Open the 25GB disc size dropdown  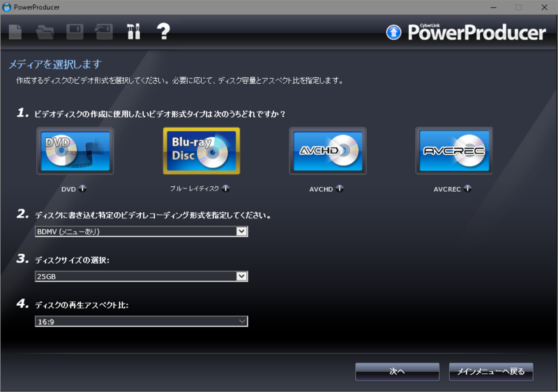click(x=142, y=276)
